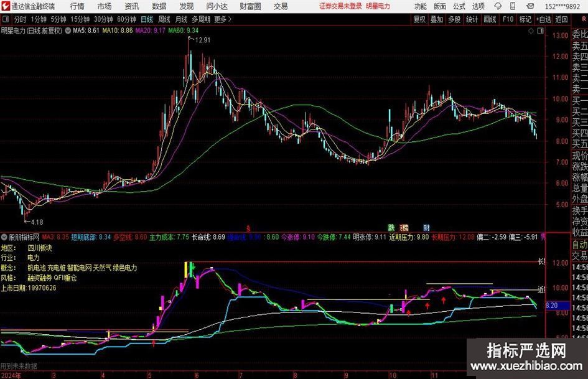
Task: Open the 交易 menu
Action: pyautogui.click(x=281, y=6)
